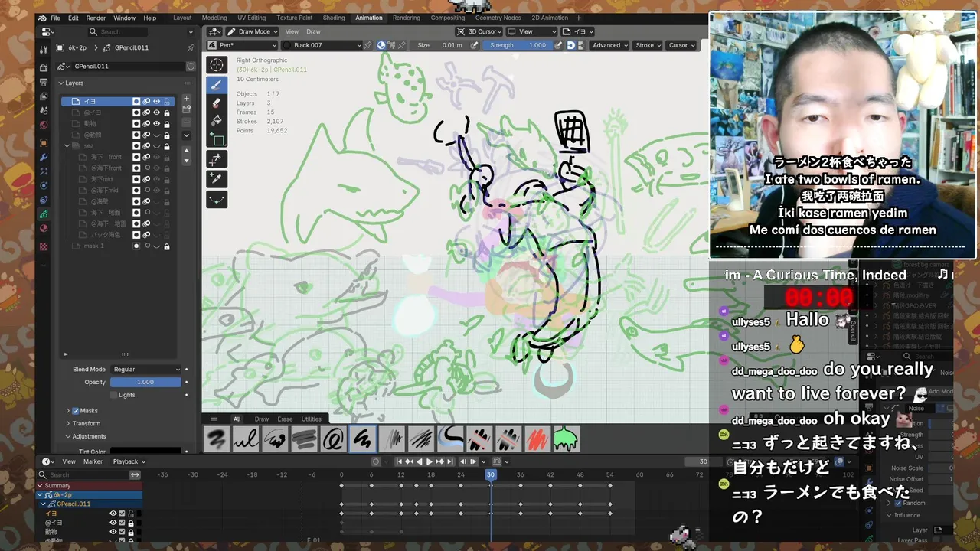The image size is (980, 551).
Task: Open the Stroke dropdown in header
Action: 648,45
